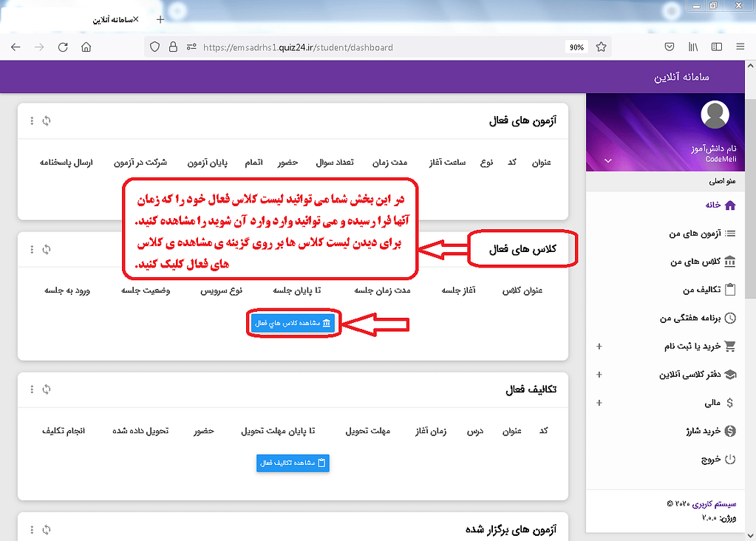Go to browser home page
Viewport: 756px width, 541px height.
point(86,47)
